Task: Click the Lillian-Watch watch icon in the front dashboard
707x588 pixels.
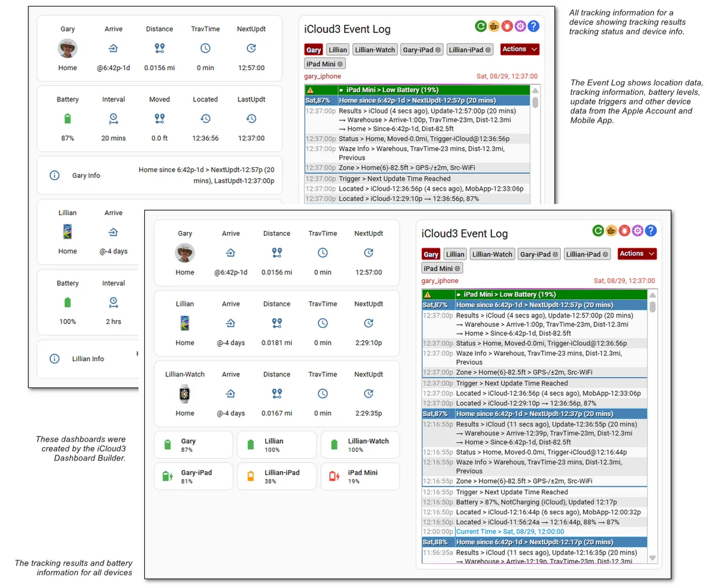Action: (x=185, y=394)
